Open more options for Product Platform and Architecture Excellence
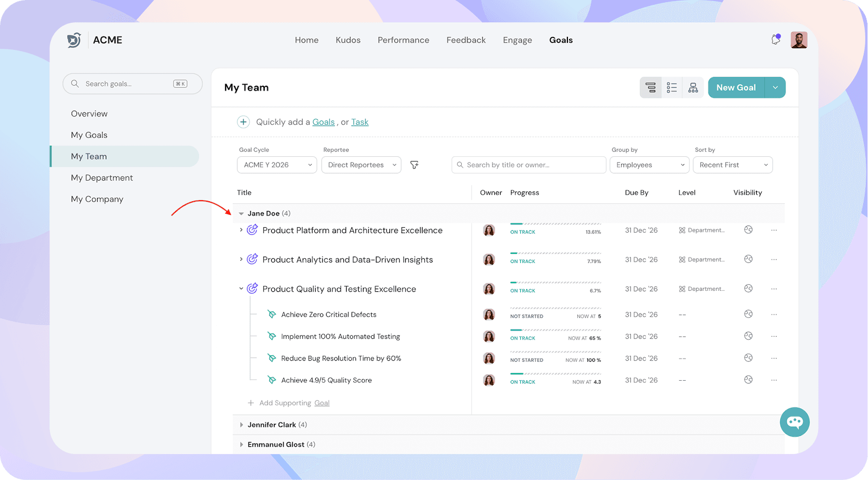868x480 pixels. tap(774, 230)
